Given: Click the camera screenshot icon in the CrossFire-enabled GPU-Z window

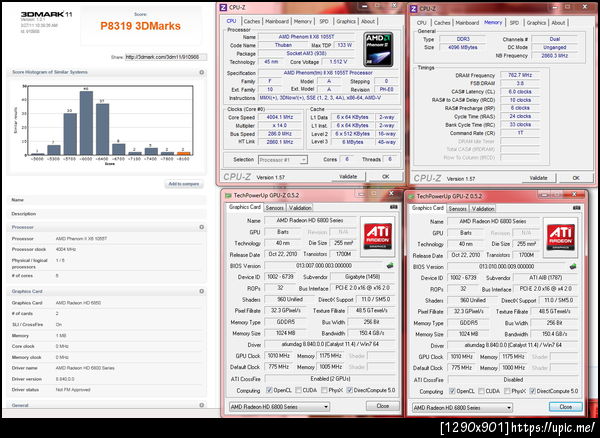Looking at the screenshot, I should click(x=393, y=207).
